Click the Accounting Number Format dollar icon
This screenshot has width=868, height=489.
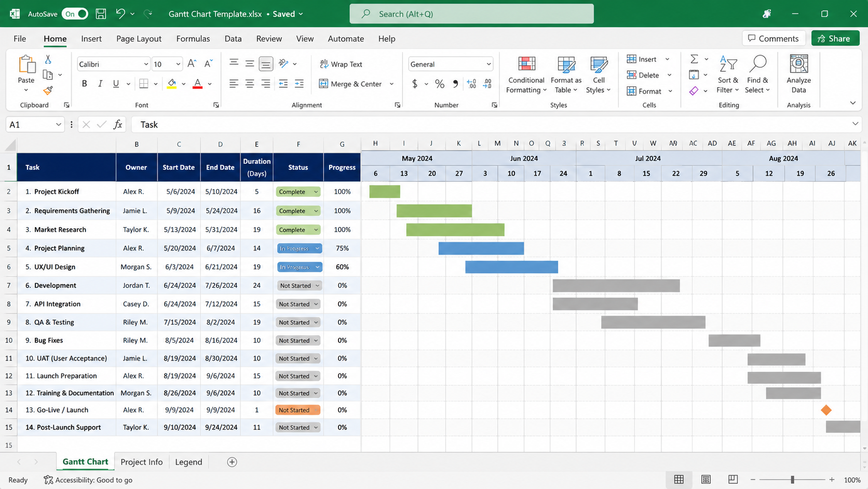(415, 84)
